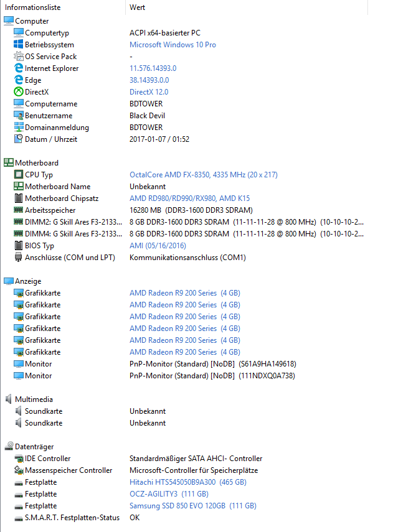Viewport: 416px width, 532px height.
Task: Click the Anschlüsse port connector icon
Action: 18,257
